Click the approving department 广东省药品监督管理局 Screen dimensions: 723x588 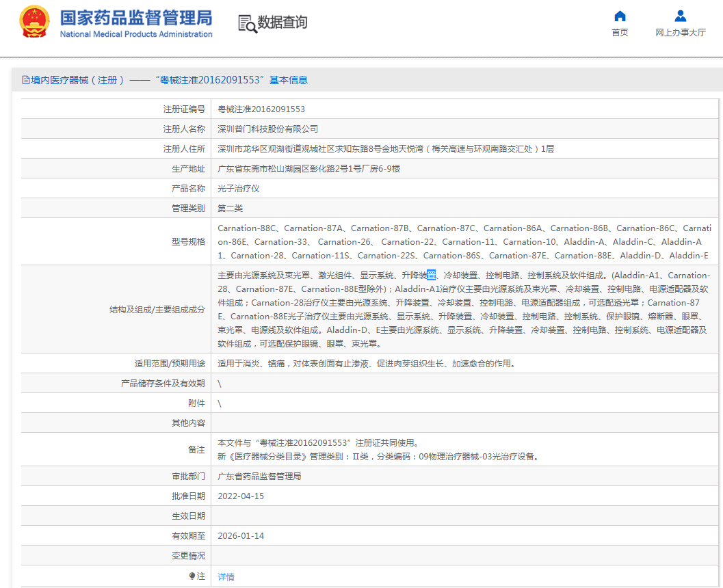pyautogui.click(x=259, y=476)
